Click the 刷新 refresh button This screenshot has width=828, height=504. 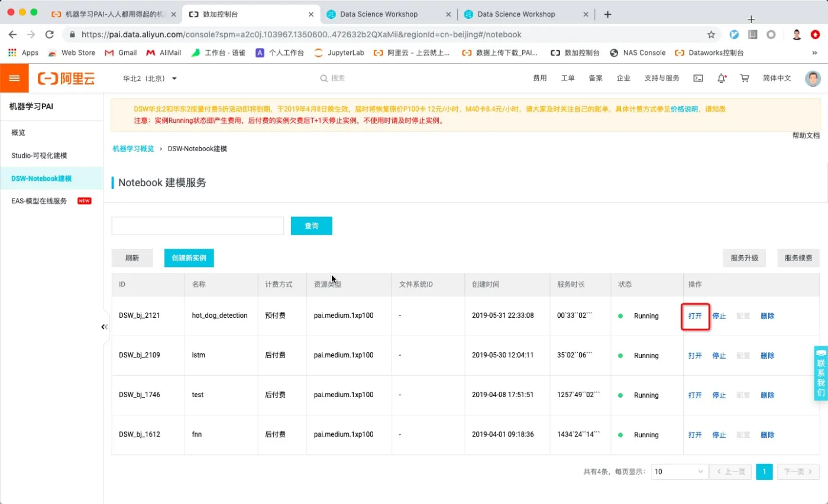[132, 258]
